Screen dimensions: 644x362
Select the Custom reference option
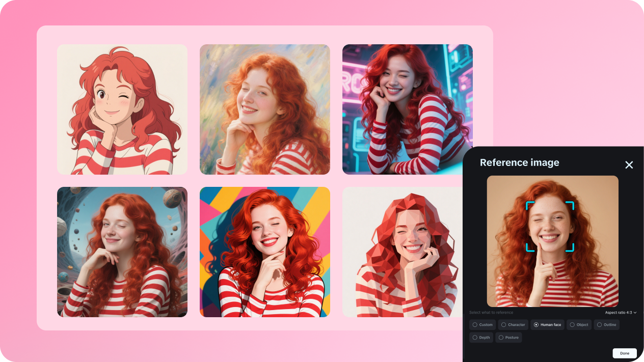click(482, 324)
